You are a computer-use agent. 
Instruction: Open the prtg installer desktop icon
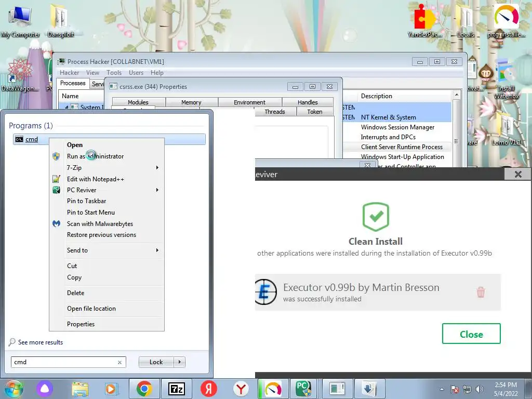(x=506, y=21)
